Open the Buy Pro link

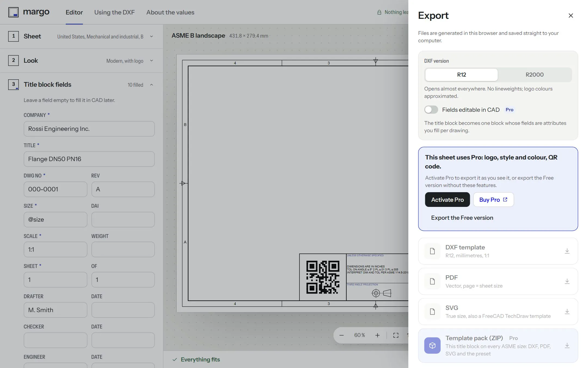(x=493, y=200)
